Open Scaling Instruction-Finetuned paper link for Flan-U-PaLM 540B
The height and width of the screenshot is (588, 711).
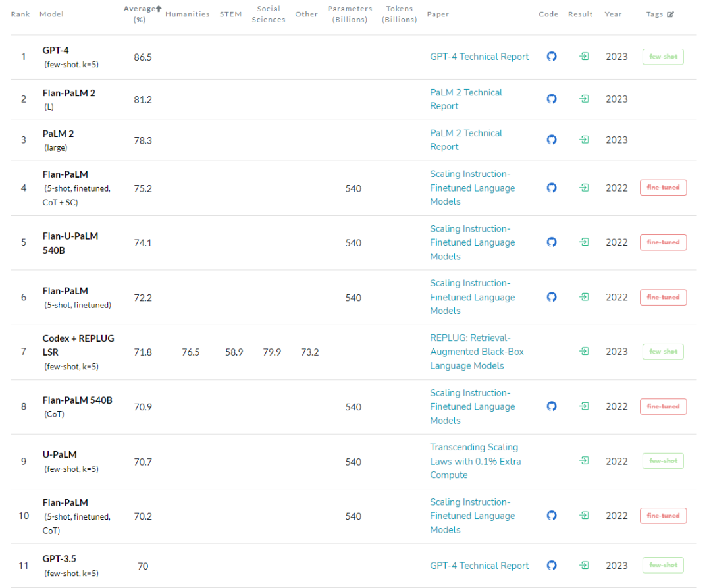(x=473, y=242)
